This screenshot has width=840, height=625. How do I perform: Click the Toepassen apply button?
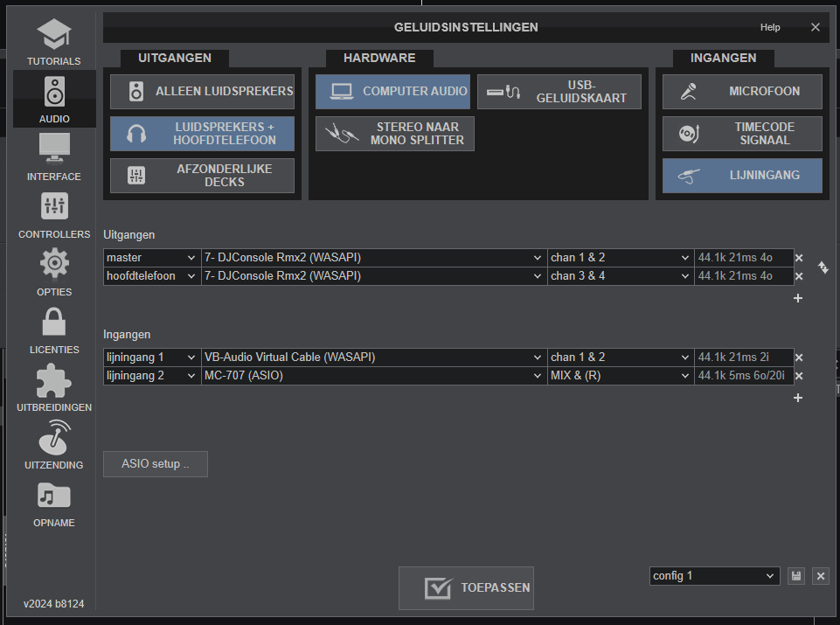click(x=466, y=588)
